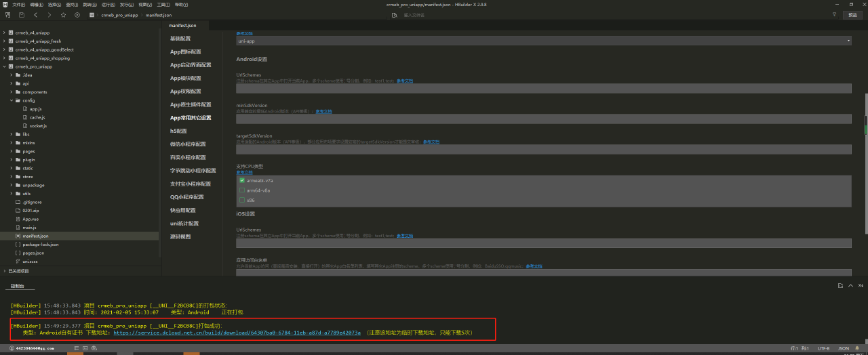The width and height of the screenshot is (868, 355).
Task: Click the JSON language mode in status bar
Action: (844, 348)
